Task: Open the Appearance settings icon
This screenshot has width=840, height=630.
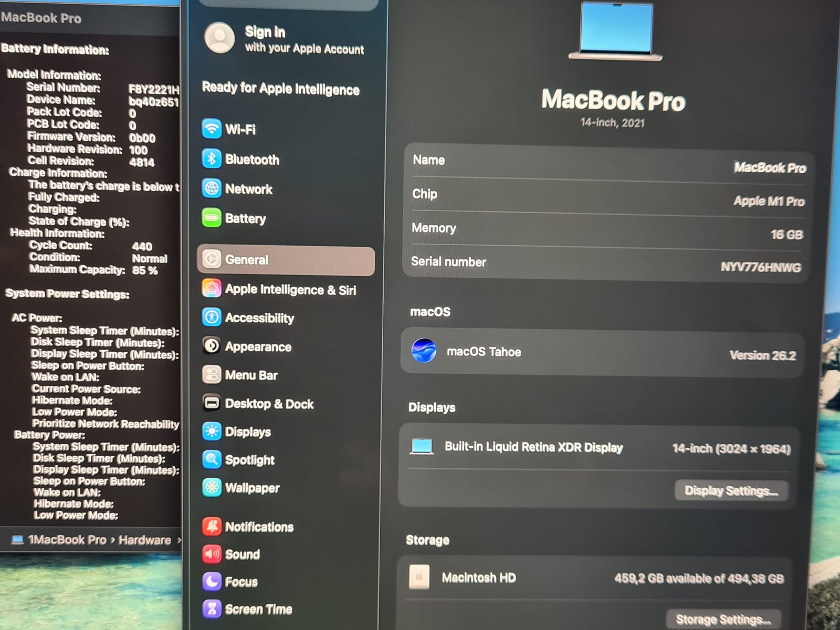Action: pyautogui.click(x=212, y=346)
